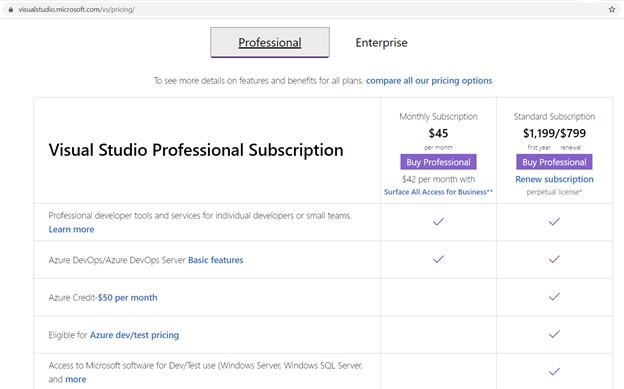Click the Professional developer tools description text
The height and width of the screenshot is (389, 624).
[200, 215]
